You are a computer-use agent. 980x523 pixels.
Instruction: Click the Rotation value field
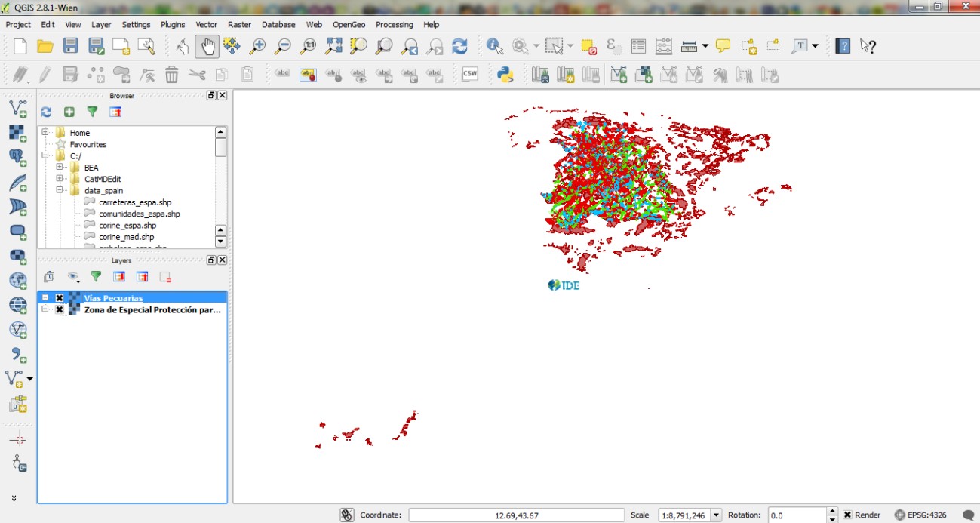point(797,515)
